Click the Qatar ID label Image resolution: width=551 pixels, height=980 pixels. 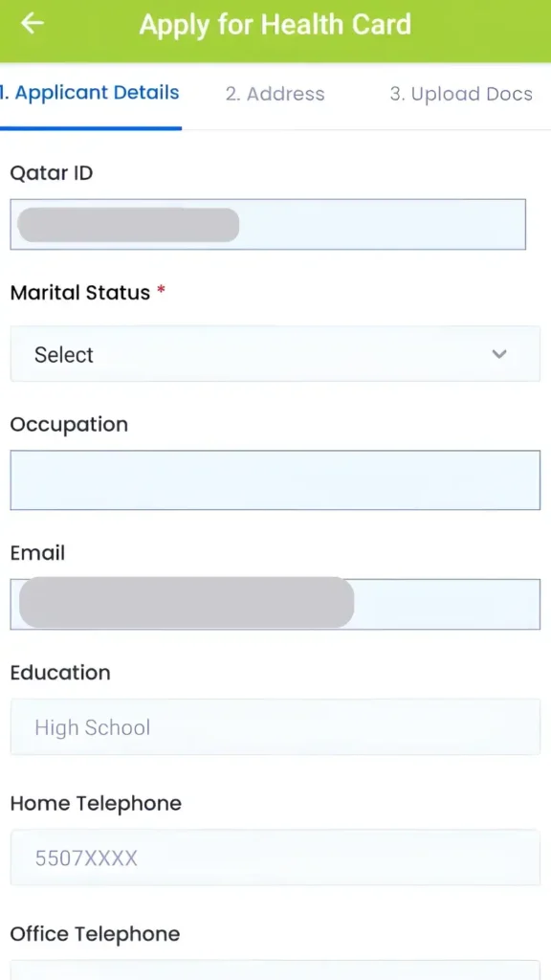coord(52,173)
